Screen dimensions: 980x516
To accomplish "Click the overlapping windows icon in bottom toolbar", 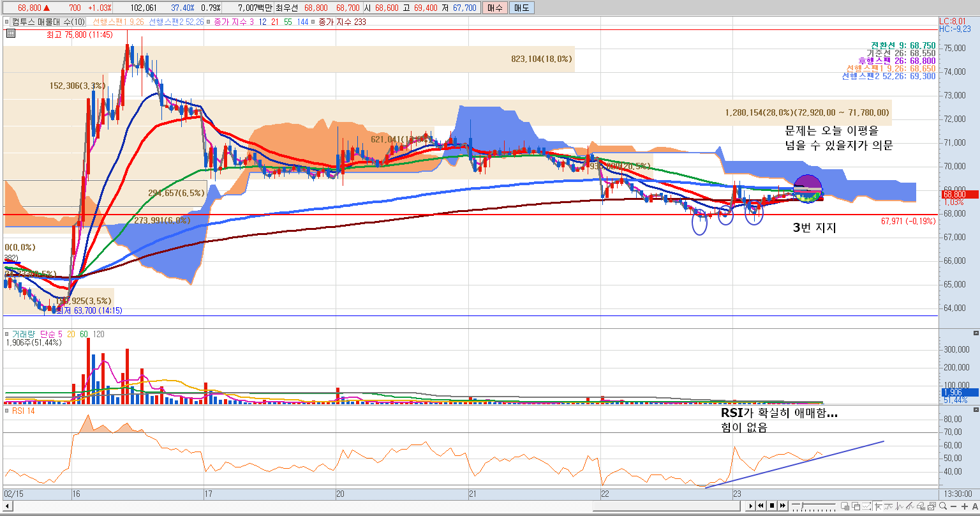I will (x=856, y=506).
